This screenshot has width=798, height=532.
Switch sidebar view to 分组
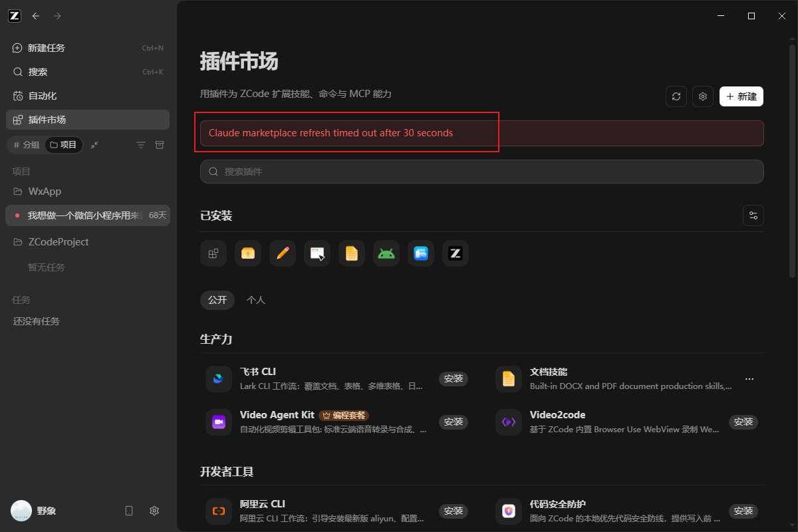27,145
